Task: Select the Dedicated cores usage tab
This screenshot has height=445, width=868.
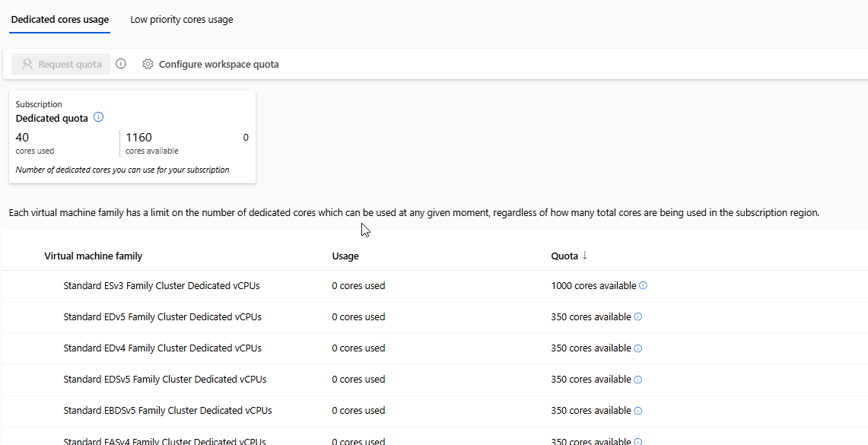Action: click(x=59, y=19)
